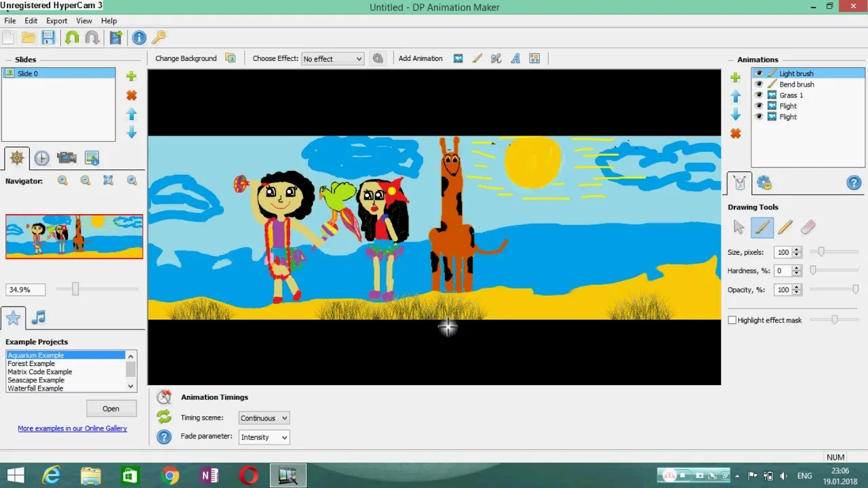Screen dimensions: 868x488
Task: Click the zoom in icon on Navigator
Action: point(62,180)
